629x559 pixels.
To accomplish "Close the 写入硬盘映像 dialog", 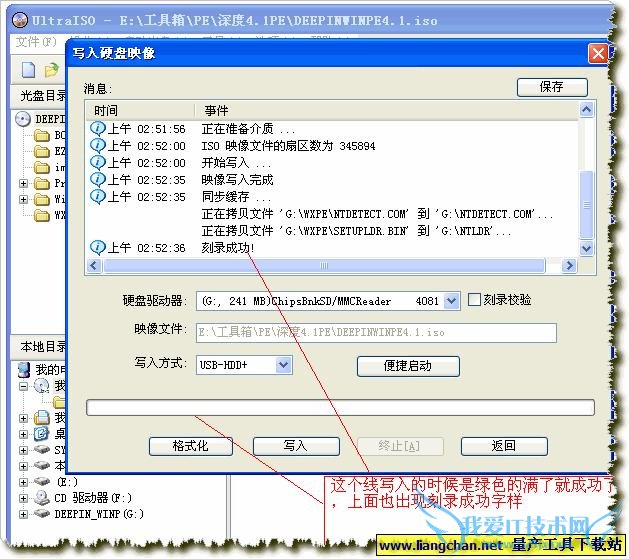I will pos(598,53).
